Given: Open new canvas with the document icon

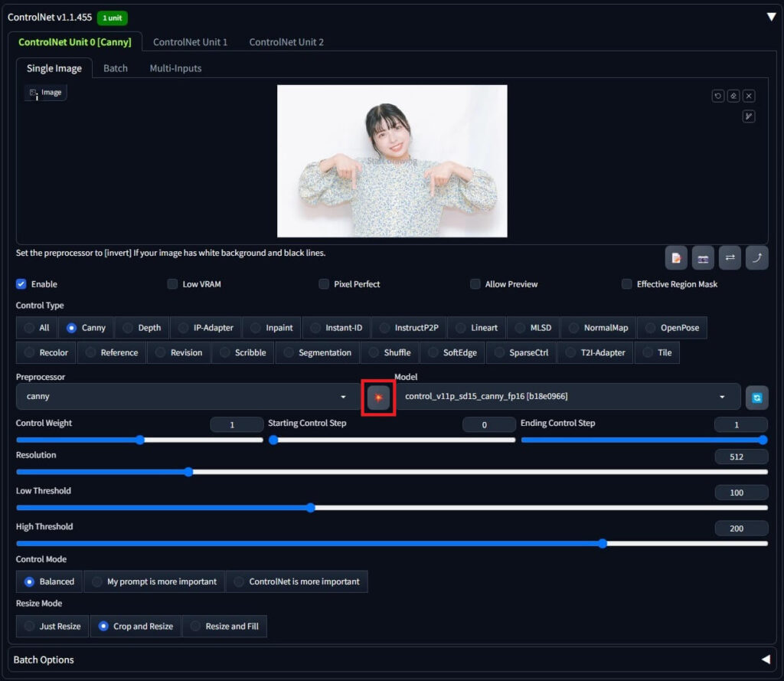Looking at the screenshot, I should point(676,258).
